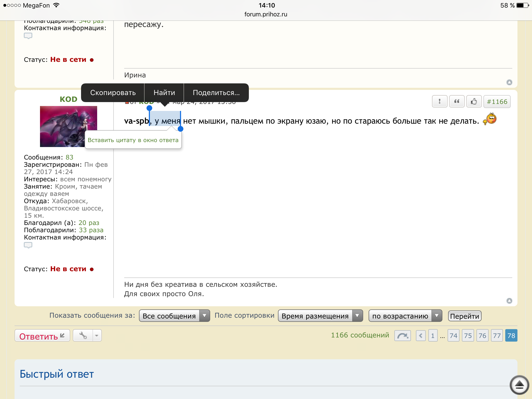Click the thumbs-up thank icon
The width and height of the screenshot is (532, 399).
point(474,102)
